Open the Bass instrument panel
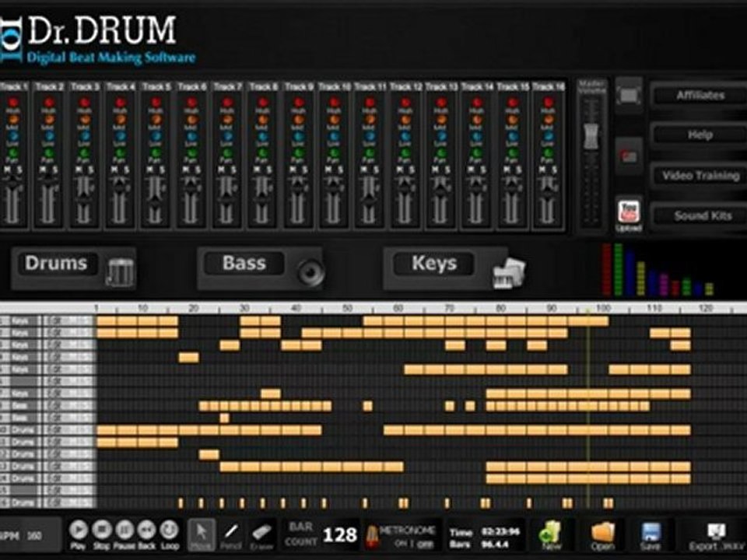747x560 pixels. pos(244,264)
